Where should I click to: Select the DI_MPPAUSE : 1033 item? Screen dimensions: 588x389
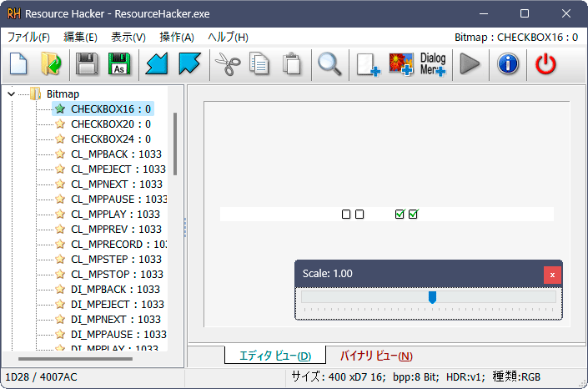point(119,334)
